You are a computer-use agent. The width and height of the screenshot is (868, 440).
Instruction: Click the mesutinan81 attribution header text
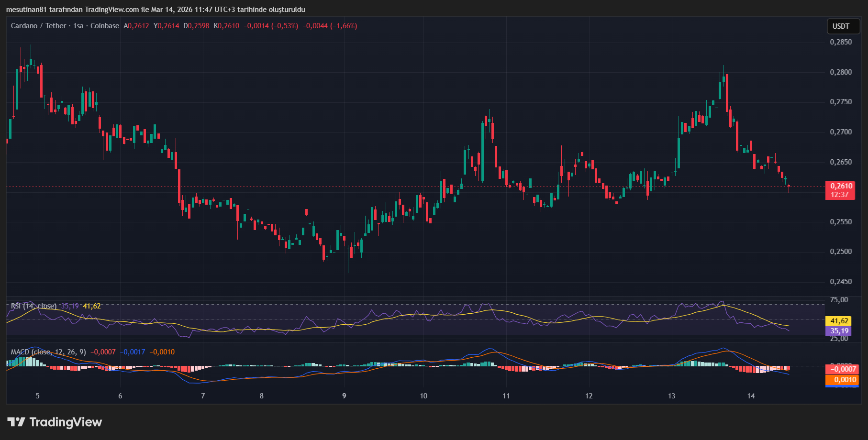coord(156,10)
